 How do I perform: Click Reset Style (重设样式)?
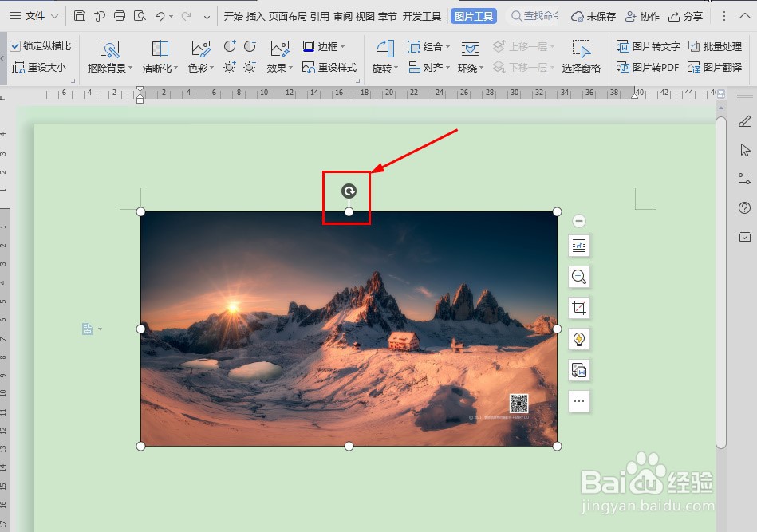329,67
